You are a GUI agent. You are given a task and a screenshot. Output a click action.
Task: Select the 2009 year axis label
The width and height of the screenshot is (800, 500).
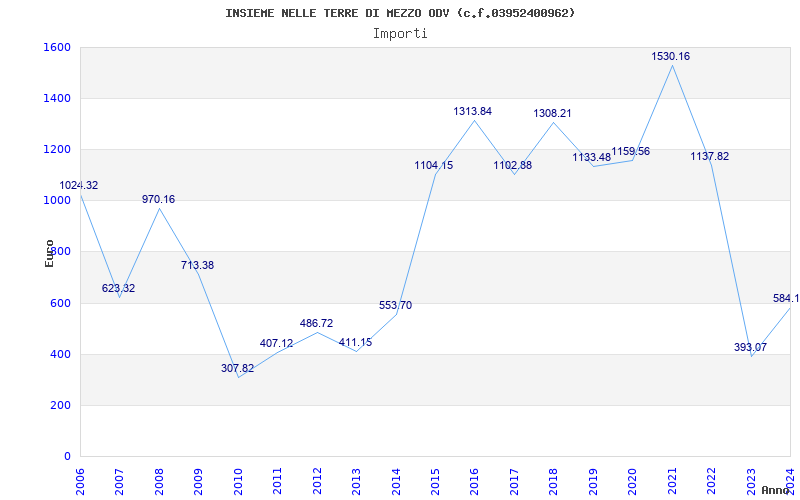pyautogui.click(x=198, y=481)
